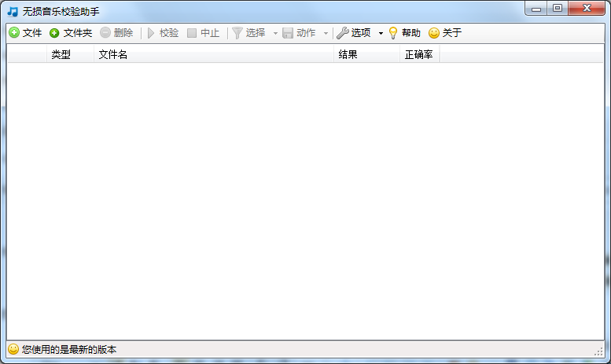Sort by the 文件名 column header
The height and width of the screenshot is (364, 611).
pos(214,54)
